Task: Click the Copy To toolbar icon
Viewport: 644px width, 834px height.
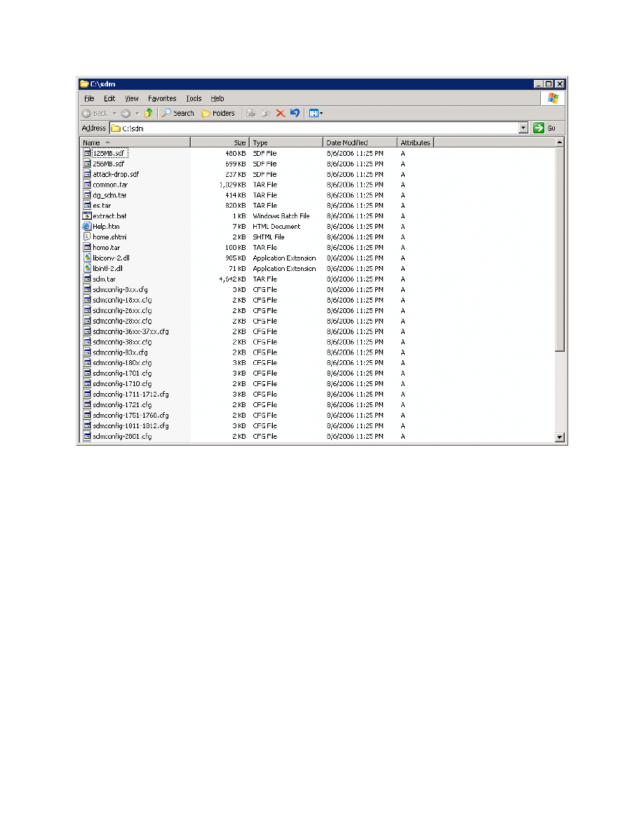Action: (x=266, y=113)
